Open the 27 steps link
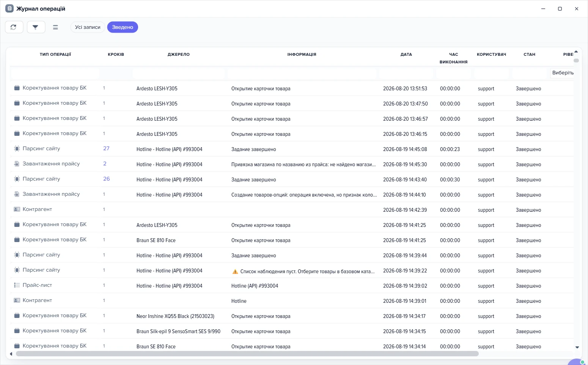Viewport: 588px width, 365px height. [x=106, y=149]
